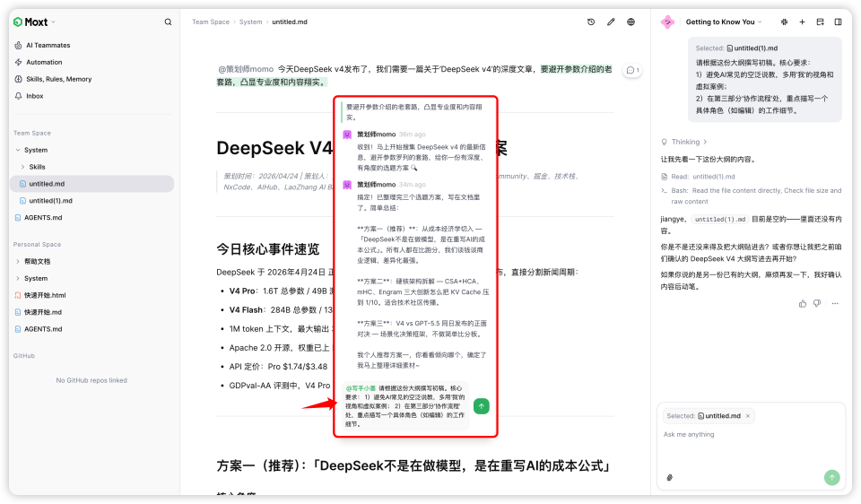Image resolution: width=861 pixels, height=504 pixels.
Task: Go to Automation
Action: (x=44, y=62)
